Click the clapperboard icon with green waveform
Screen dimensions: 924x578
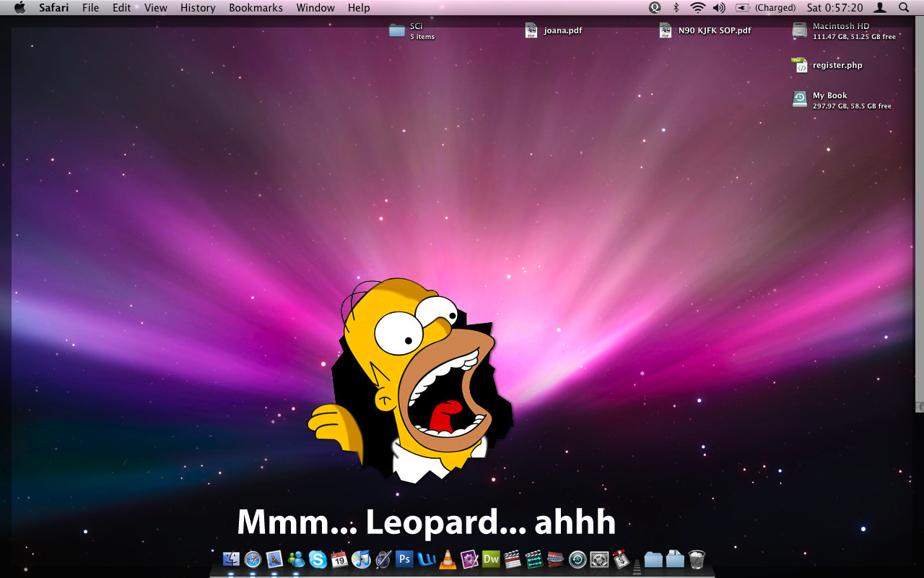(534, 559)
